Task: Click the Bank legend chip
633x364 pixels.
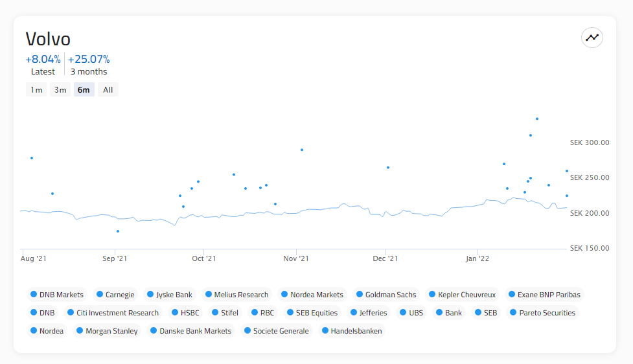Action: (449, 313)
